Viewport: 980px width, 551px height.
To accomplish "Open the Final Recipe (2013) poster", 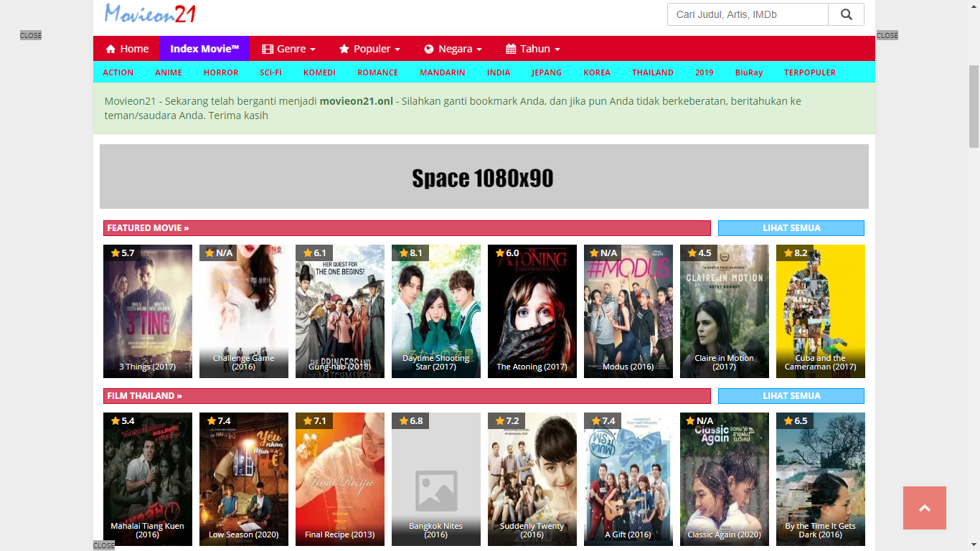I will tap(340, 479).
